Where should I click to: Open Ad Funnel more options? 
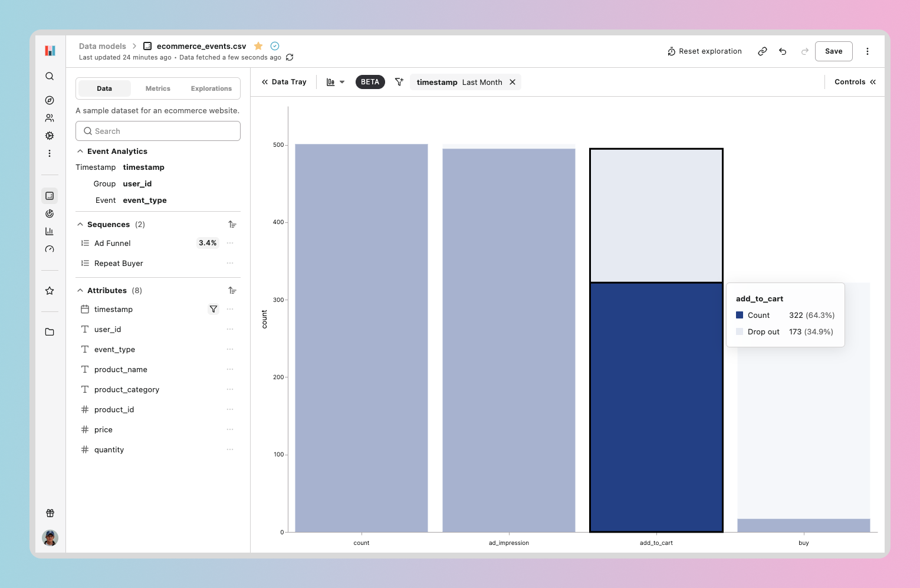230,243
